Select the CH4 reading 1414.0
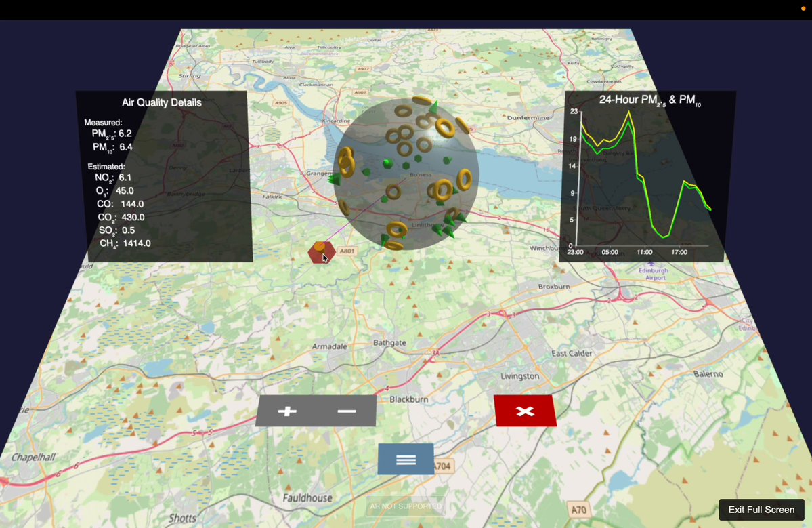 point(137,243)
